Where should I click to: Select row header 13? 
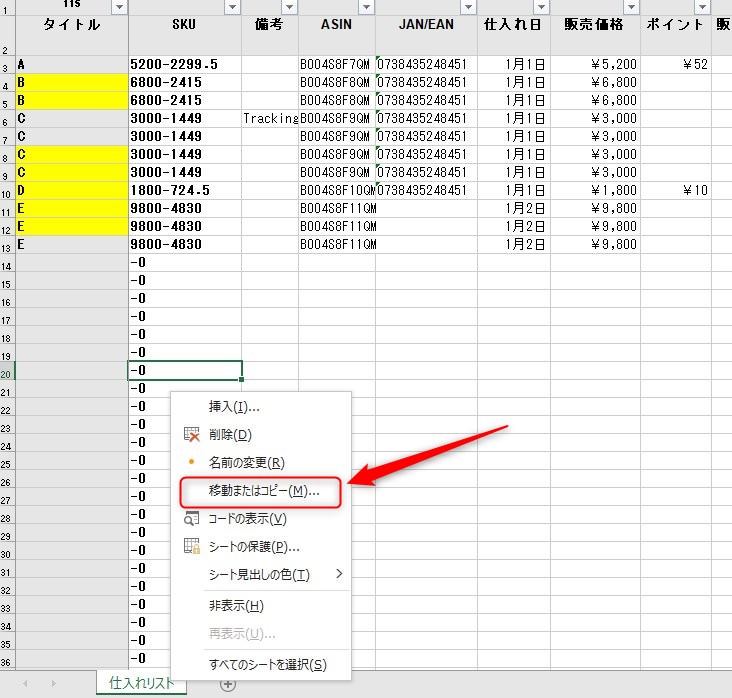(x=7, y=245)
